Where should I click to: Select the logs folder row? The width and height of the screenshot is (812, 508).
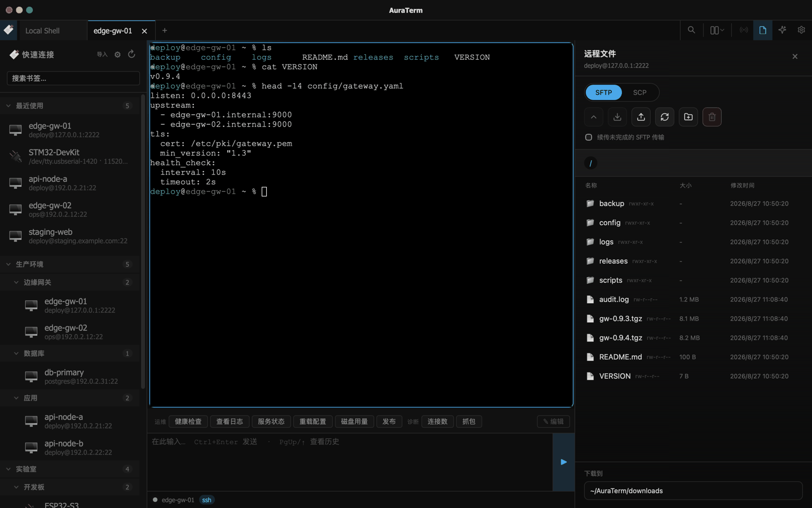tap(694, 242)
